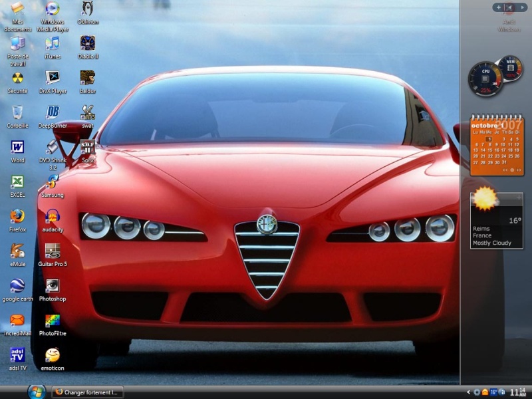Select the IncrediMail shortcut
This screenshot has height=399, width=532.
tap(18, 325)
